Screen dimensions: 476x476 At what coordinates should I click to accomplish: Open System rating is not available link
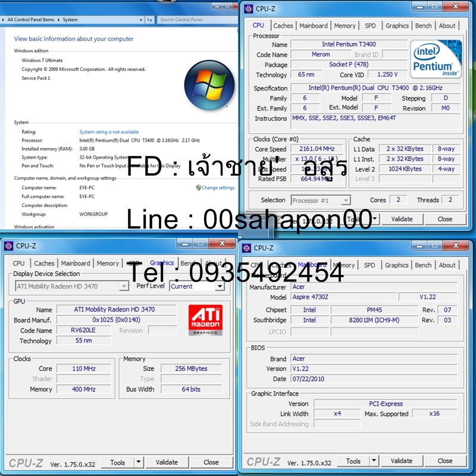pos(109,131)
